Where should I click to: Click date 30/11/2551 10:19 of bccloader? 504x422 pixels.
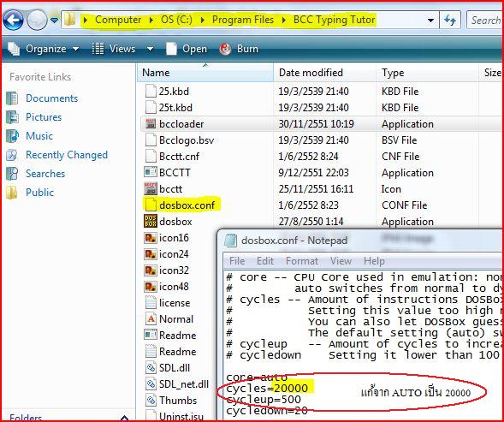click(x=316, y=124)
